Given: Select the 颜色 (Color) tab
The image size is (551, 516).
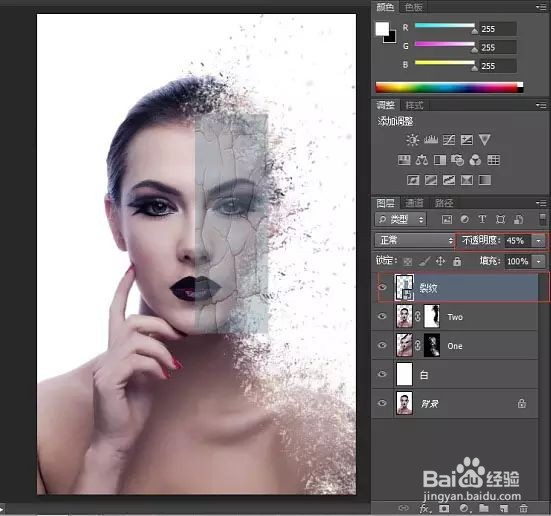Looking at the screenshot, I should [385, 7].
